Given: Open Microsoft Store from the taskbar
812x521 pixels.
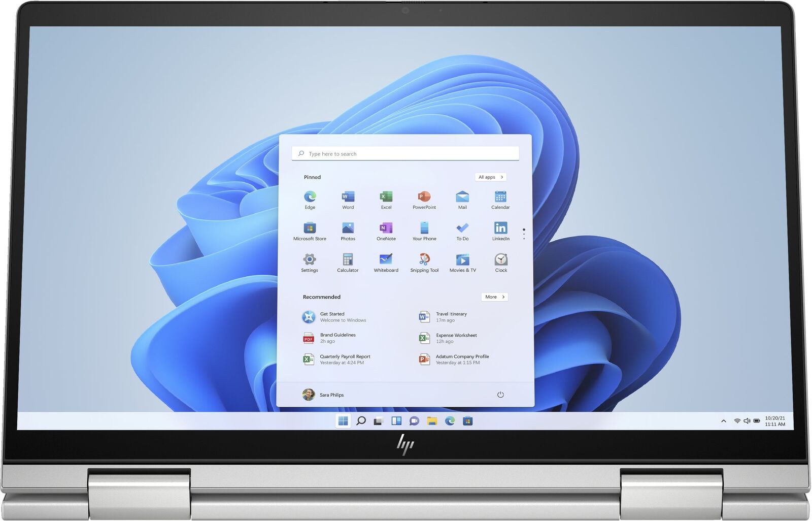Looking at the screenshot, I should [x=468, y=421].
